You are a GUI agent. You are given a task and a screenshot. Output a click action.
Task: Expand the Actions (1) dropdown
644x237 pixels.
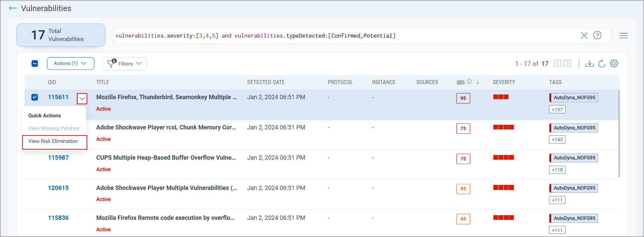pyautogui.click(x=70, y=64)
